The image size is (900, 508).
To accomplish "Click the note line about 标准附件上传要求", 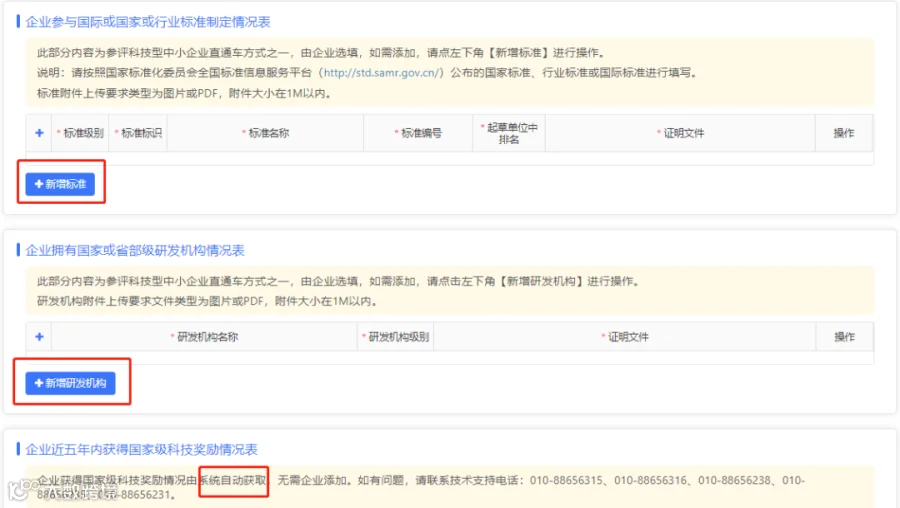I will coord(184,94).
